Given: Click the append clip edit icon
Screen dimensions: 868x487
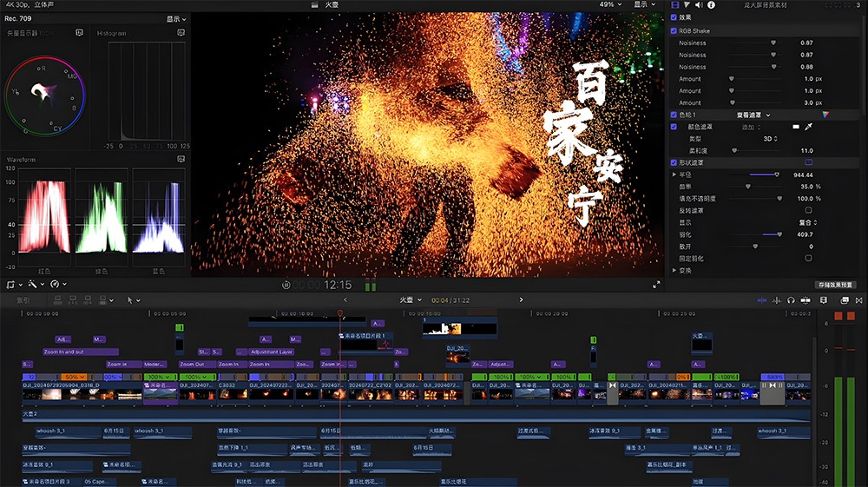Looking at the screenshot, I should pyautogui.click(x=88, y=300).
